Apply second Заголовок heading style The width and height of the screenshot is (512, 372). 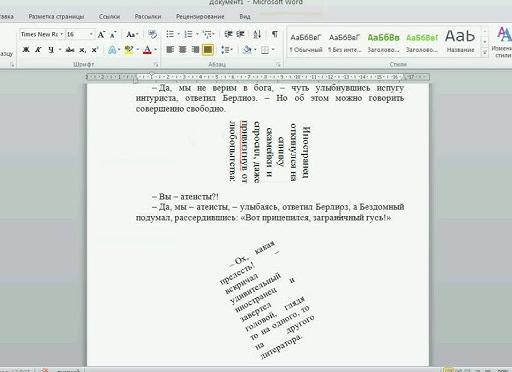[x=422, y=42]
